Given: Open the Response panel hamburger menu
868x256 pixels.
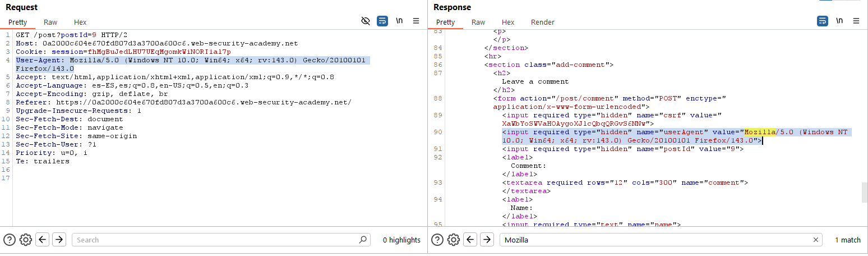Looking at the screenshot, I should click(856, 21).
